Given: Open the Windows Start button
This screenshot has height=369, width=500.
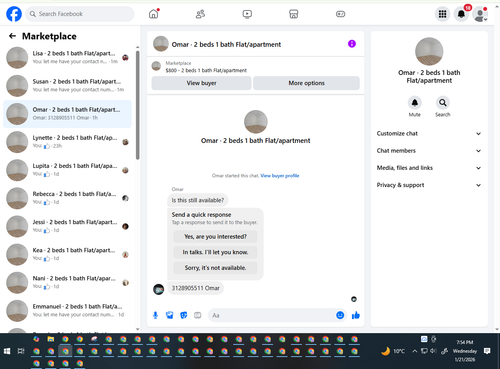Looking at the screenshot, I should 7,351.
